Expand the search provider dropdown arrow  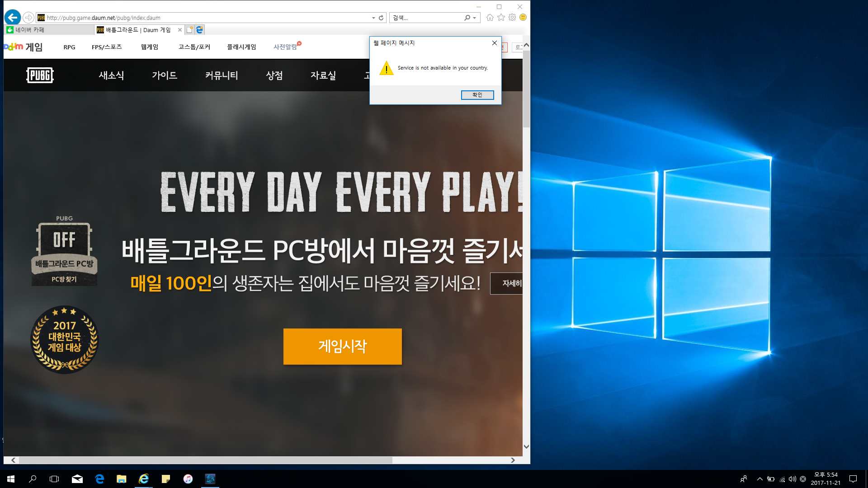[474, 18]
